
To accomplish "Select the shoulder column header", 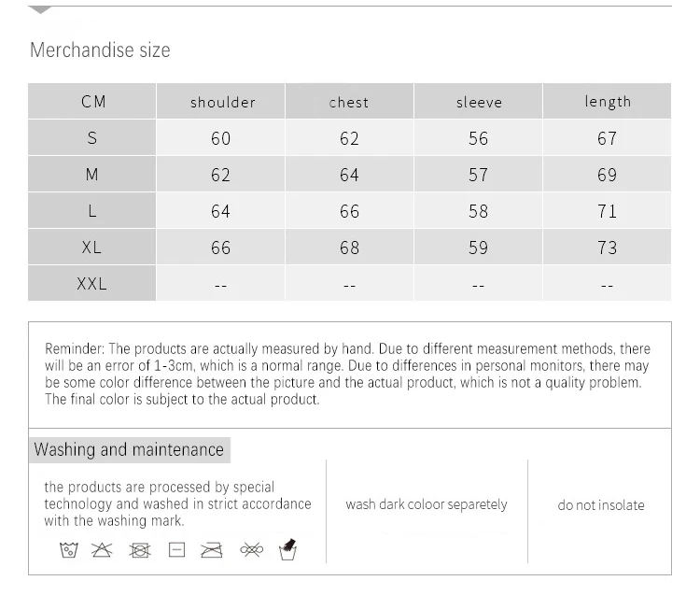I will tap(222, 102).
